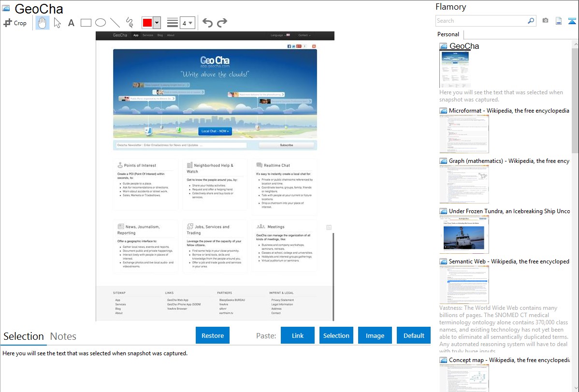Click the Paste Image button

[375, 335]
